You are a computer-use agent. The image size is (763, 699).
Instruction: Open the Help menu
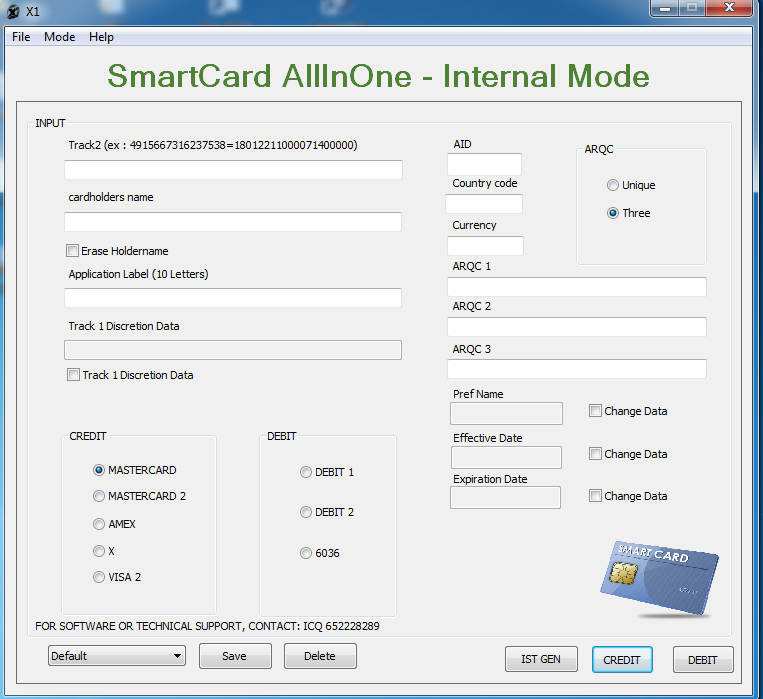[x=101, y=37]
